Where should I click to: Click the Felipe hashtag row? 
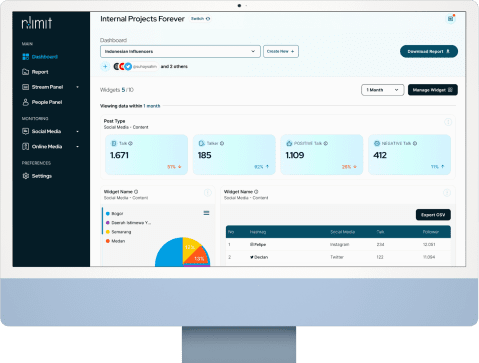pos(338,244)
